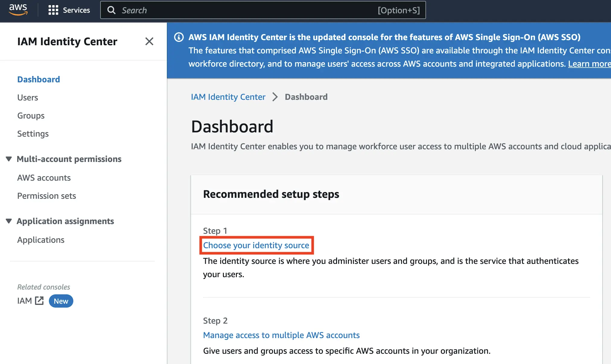611x364 pixels.
Task: Open the Services grid menu icon
Action: [53, 10]
